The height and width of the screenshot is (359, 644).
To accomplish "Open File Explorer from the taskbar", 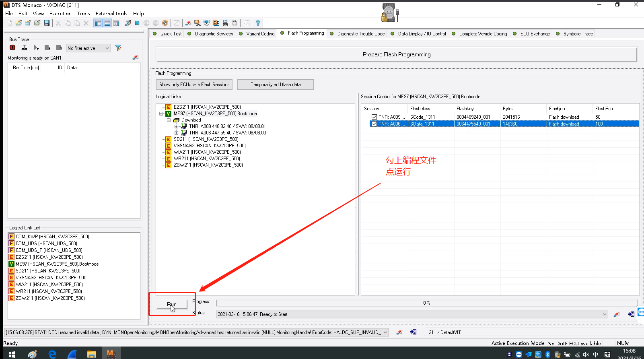I will [92, 354].
